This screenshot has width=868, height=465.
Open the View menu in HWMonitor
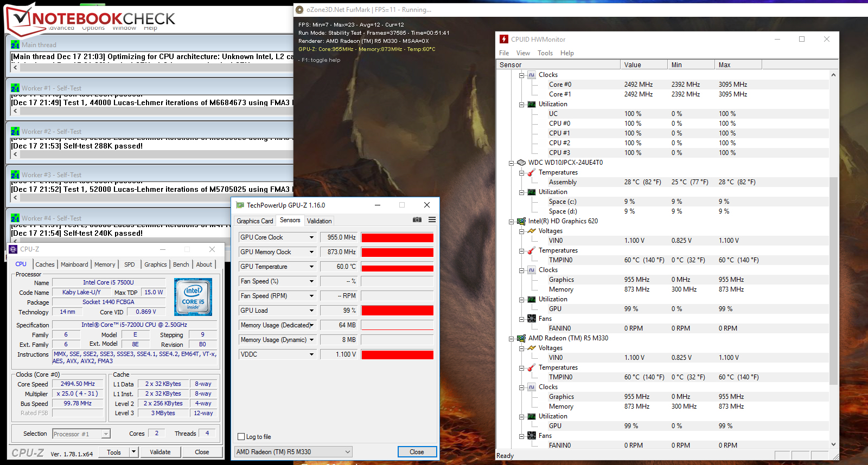[523, 53]
